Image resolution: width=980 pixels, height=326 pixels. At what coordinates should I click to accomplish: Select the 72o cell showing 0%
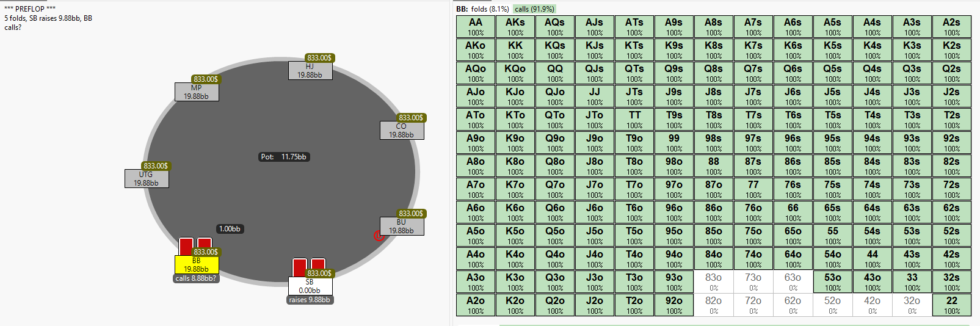pos(753,305)
